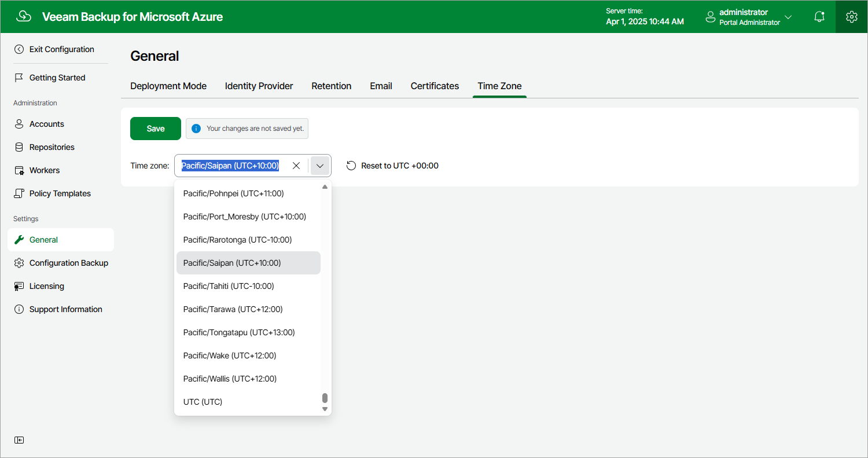Screen dimensions: 868x458
Task: Click the scroll down arrow in dropdown list
Action: (x=325, y=409)
